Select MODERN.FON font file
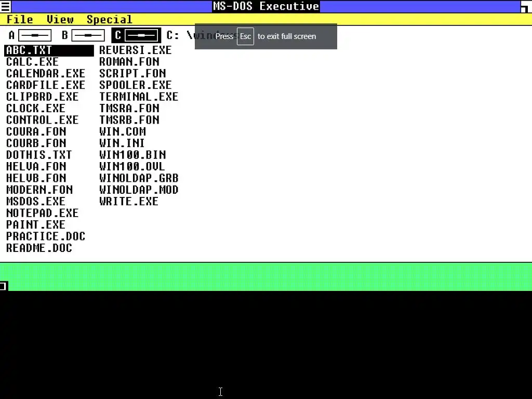Viewport: 532px width, 399px height. point(39,189)
